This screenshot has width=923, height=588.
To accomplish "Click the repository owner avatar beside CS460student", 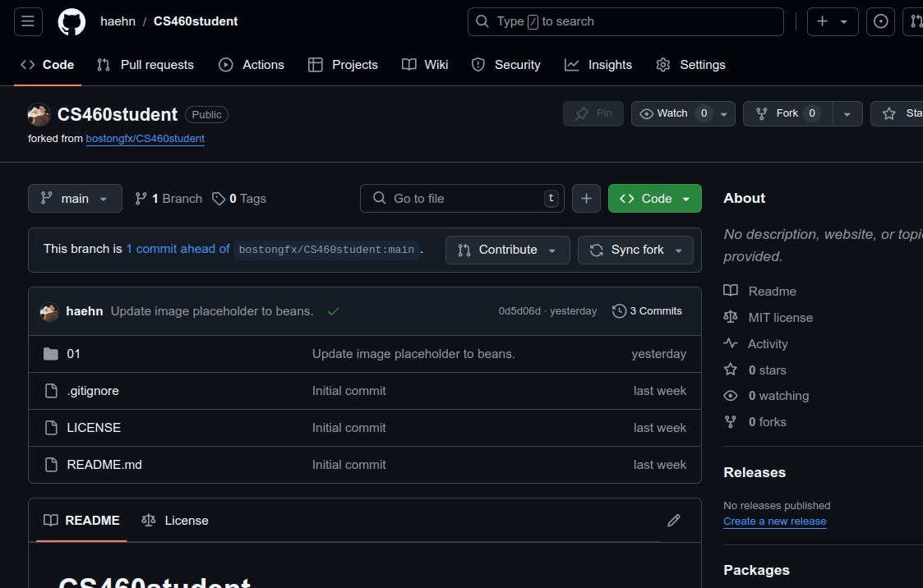I will 39,114.
